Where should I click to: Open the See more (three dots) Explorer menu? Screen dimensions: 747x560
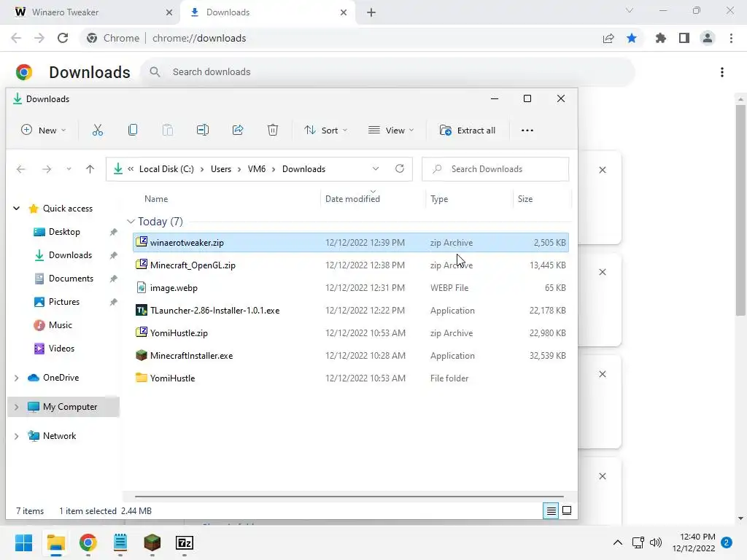click(527, 131)
